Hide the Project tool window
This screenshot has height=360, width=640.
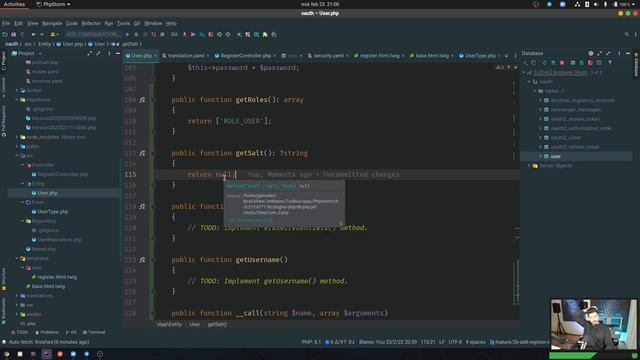coord(118,53)
